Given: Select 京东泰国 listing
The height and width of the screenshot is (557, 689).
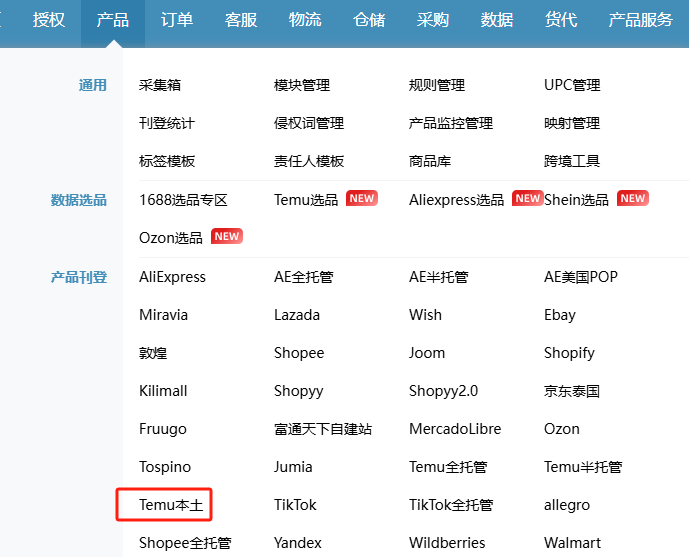Looking at the screenshot, I should (x=572, y=391).
